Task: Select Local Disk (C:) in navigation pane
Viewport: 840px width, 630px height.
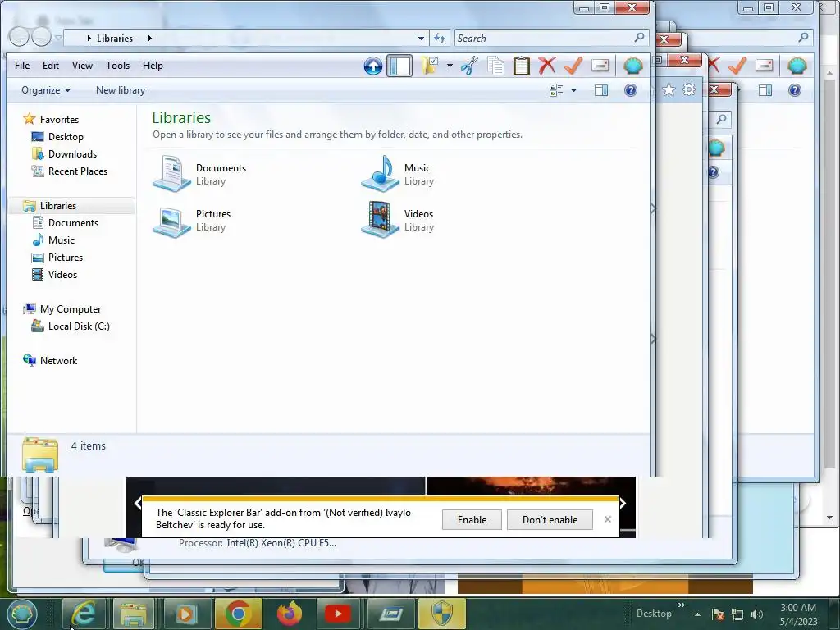Action: (x=79, y=326)
